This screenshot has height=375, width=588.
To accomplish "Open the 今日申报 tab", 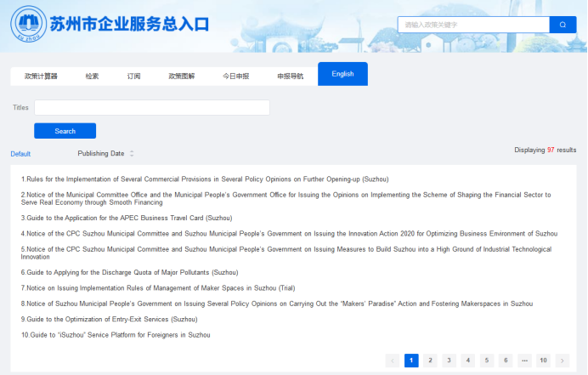I will pyautogui.click(x=236, y=77).
